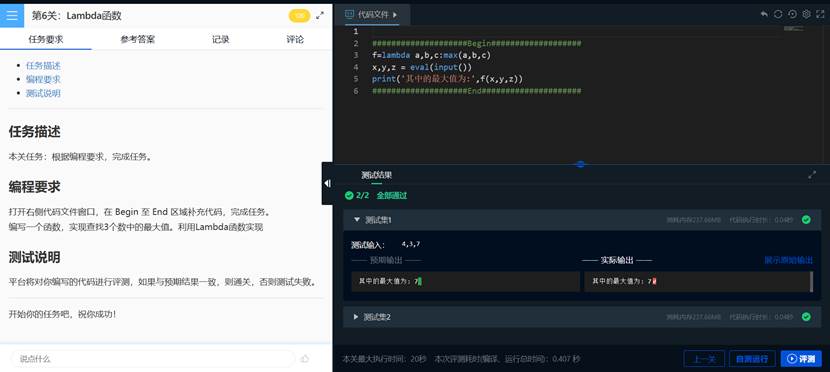Jump to 编程要求 link
Viewport: 830px width, 372px height.
coord(43,79)
